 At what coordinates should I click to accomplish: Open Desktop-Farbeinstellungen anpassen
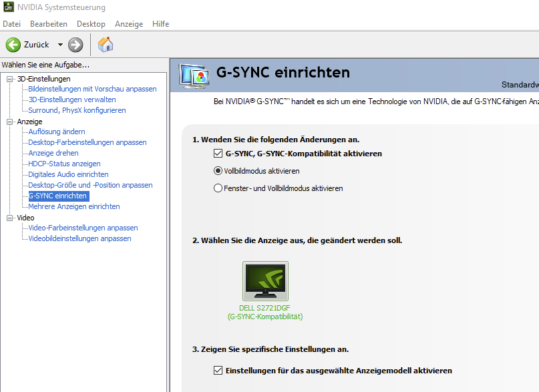point(87,142)
